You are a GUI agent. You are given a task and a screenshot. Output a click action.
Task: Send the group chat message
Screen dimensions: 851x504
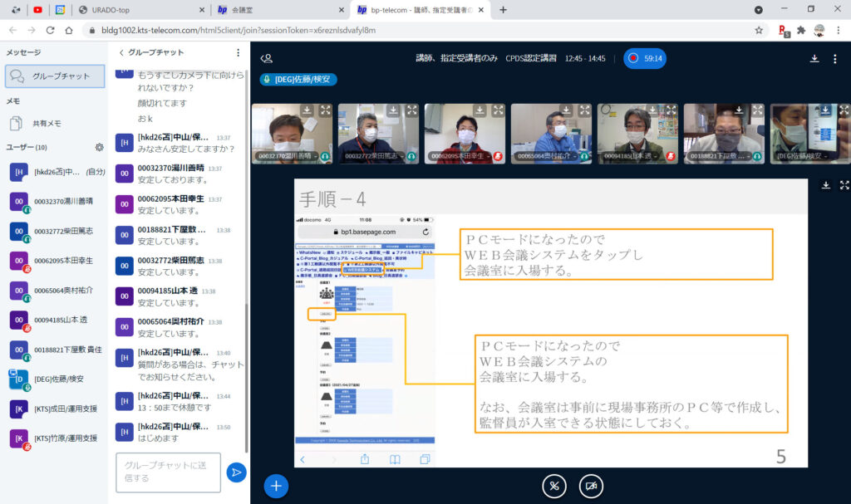tap(236, 472)
